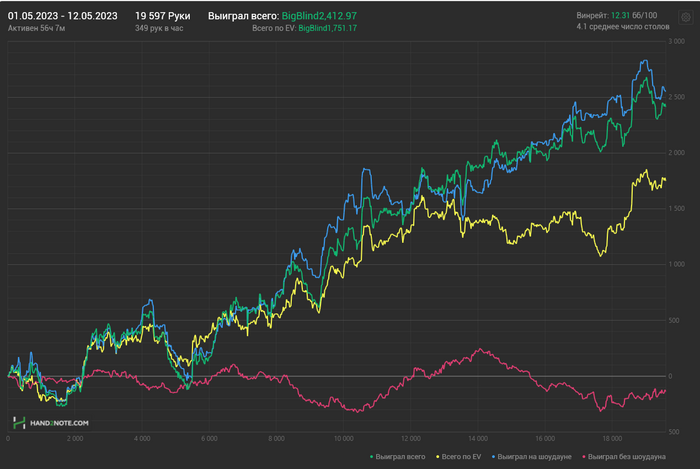The height and width of the screenshot is (469, 700).
Task: Click the '6 000' horizontal axis label
Action: [209, 439]
